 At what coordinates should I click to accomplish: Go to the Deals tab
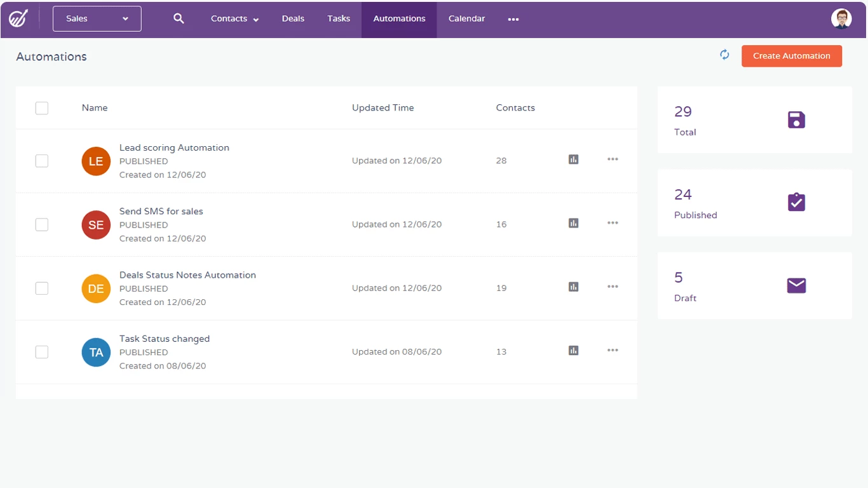(x=293, y=19)
